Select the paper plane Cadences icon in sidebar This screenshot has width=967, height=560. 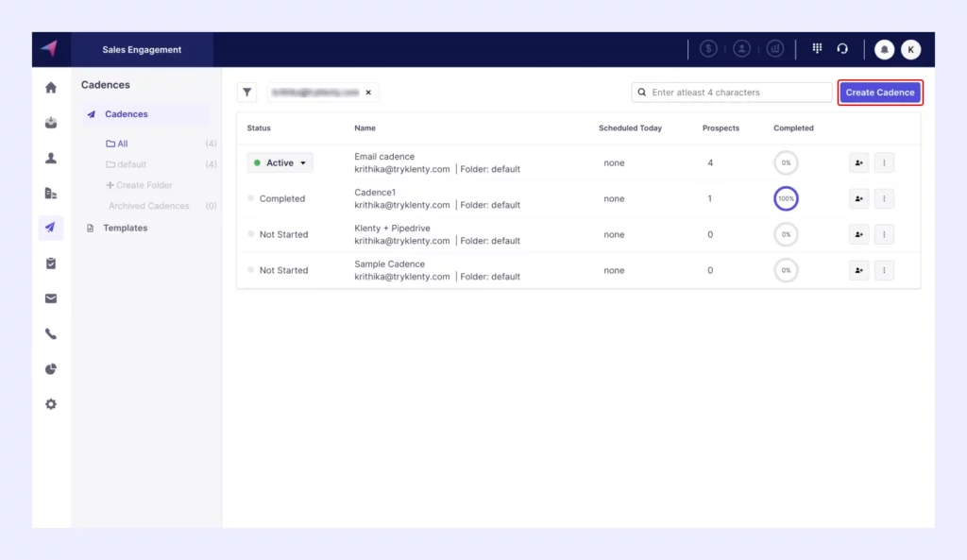tap(51, 228)
